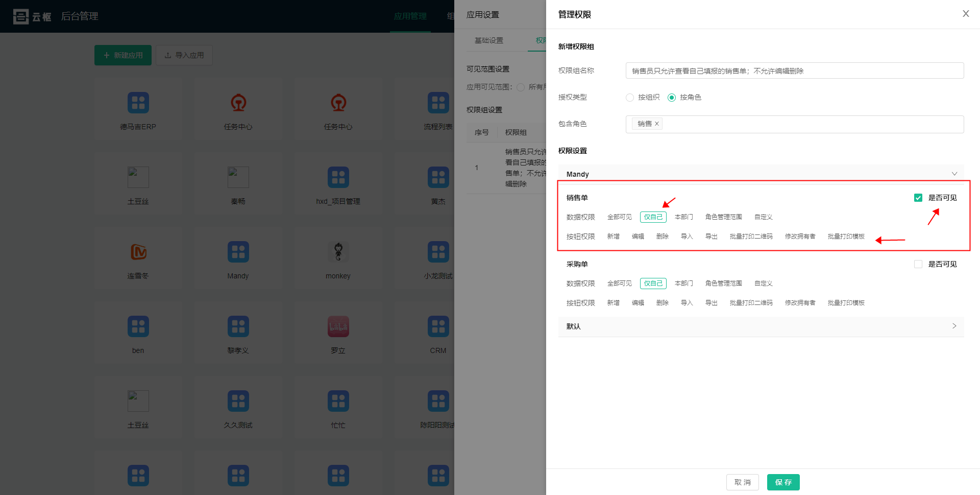Viewport: 980px width, 495px height.
Task: Toggle 本部门 data permission for 销售单
Action: (684, 217)
